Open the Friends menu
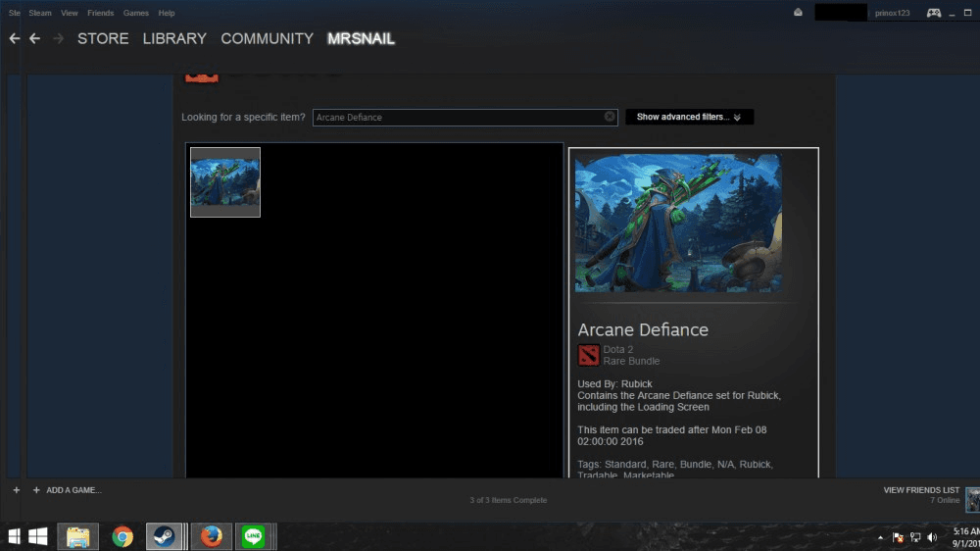 101,13
